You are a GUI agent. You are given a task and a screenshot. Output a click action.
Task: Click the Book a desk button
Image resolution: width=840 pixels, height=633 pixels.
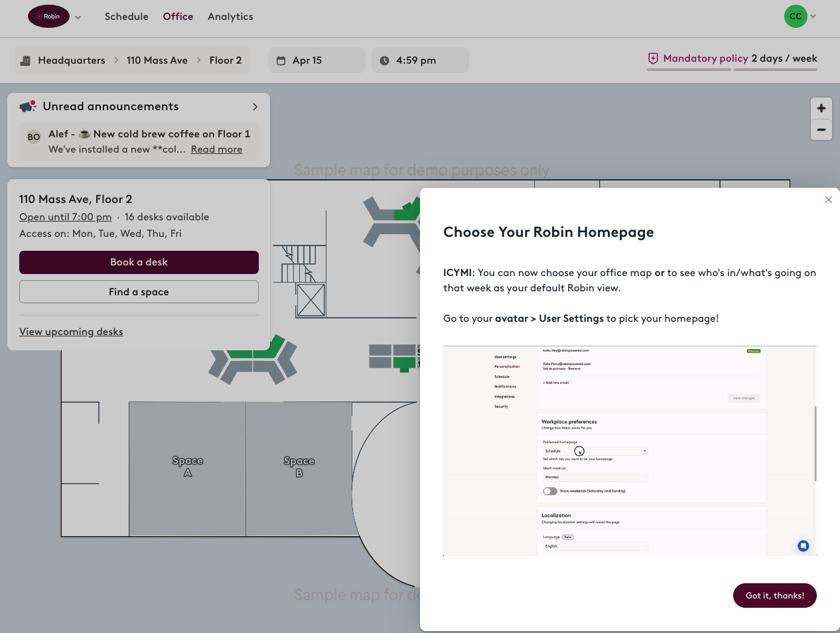[139, 262]
